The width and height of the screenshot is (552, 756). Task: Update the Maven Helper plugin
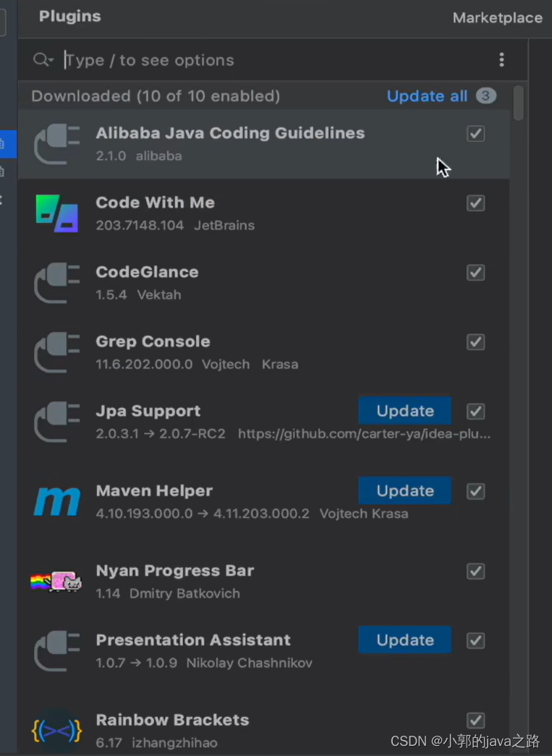[x=404, y=490]
